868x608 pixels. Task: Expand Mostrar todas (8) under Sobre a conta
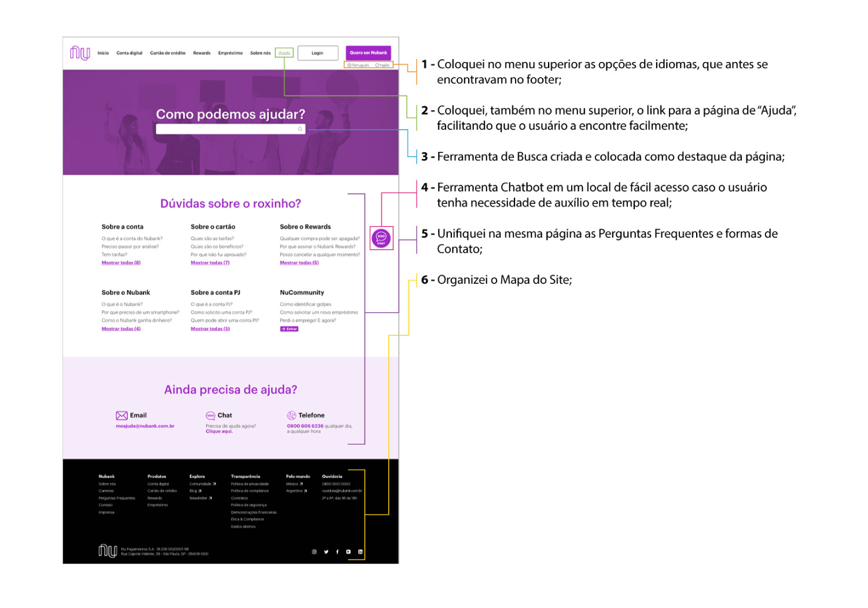121,263
